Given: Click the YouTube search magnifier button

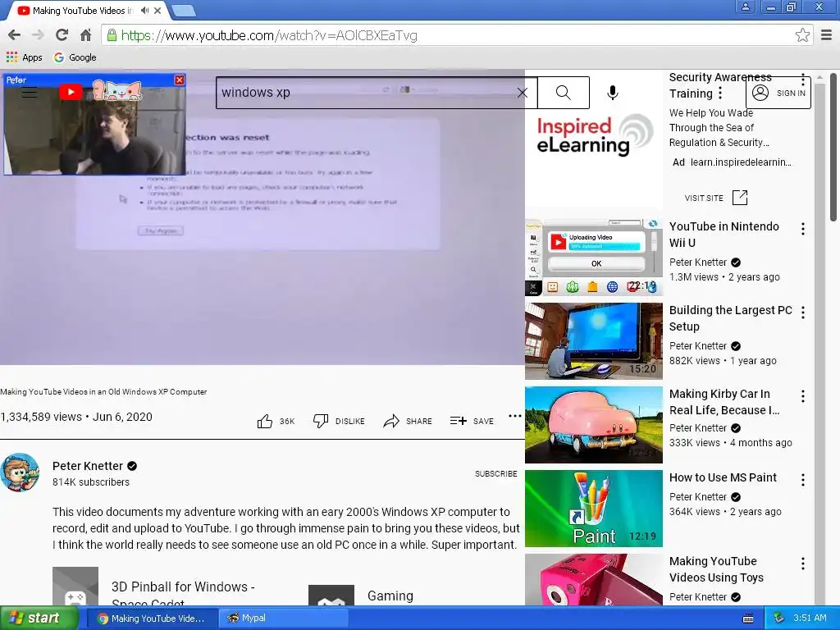Looking at the screenshot, I should pyautogui.click(x=563, y=93).
